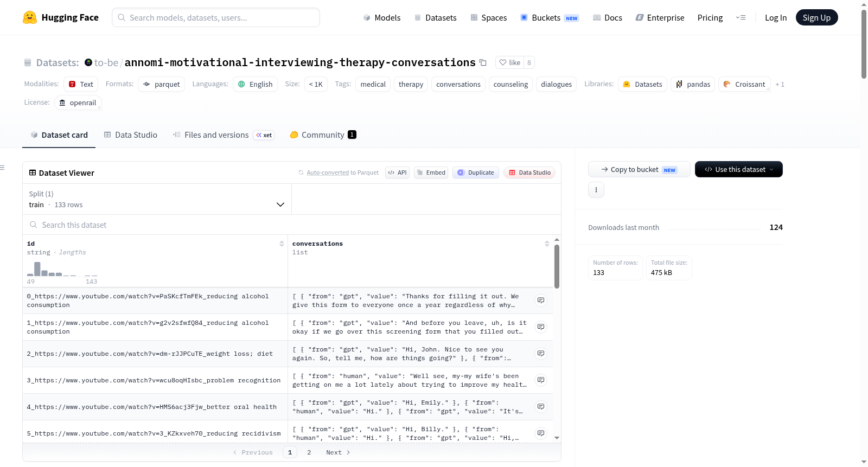Click the dataset viewer vertical scrollbar

557,266
